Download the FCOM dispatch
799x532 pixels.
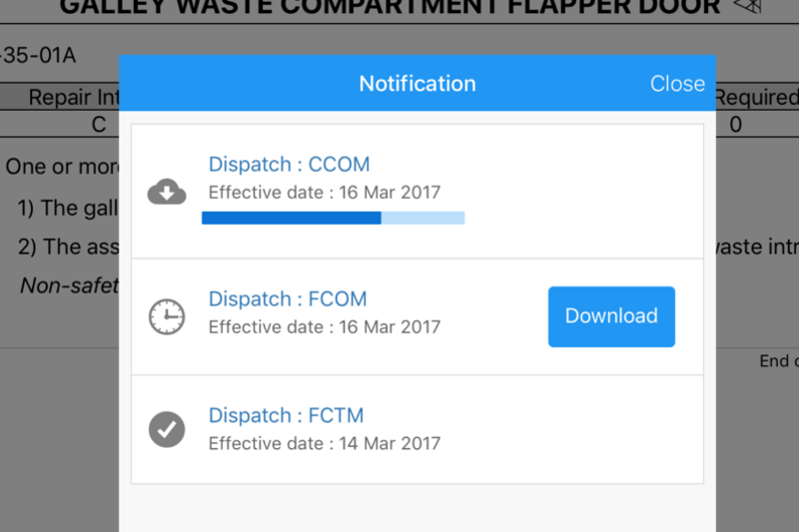click(611, 316)
